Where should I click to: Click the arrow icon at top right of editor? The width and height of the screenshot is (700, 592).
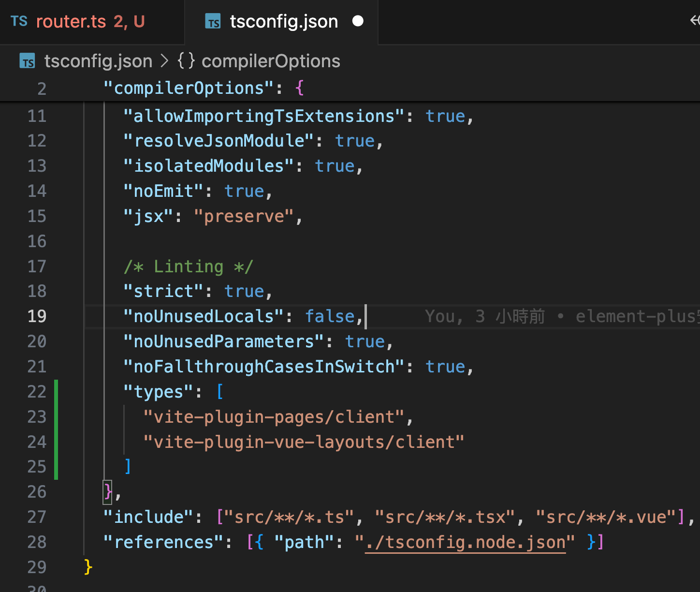(x=694, y=20)
